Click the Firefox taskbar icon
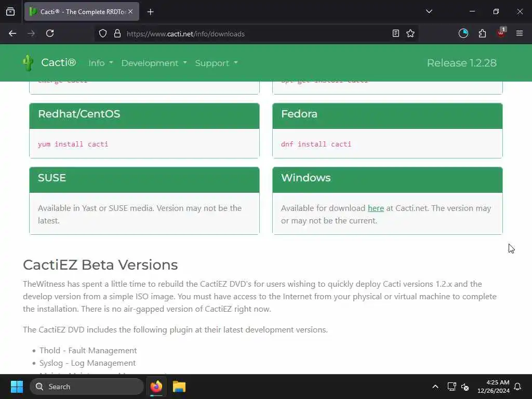Image resolution: width=532 pixels, height=399 pixels. (156, 387)
